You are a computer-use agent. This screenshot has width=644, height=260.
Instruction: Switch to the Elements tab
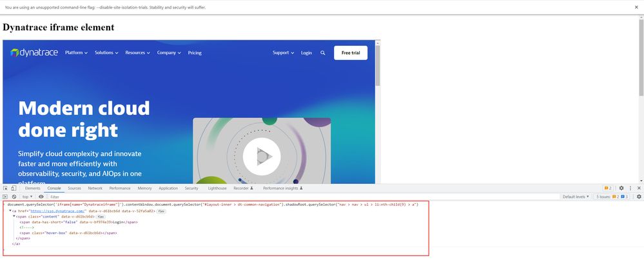[32, 188]
